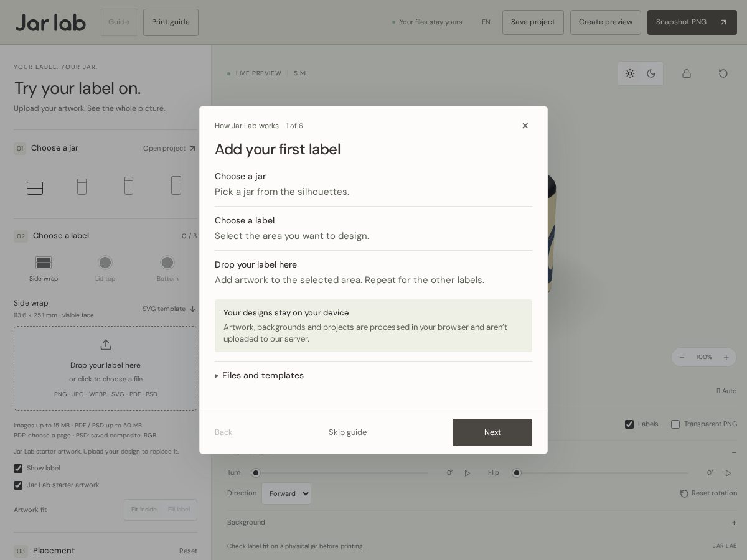
Task: Select the third jar silhouette
Action: 129,185
